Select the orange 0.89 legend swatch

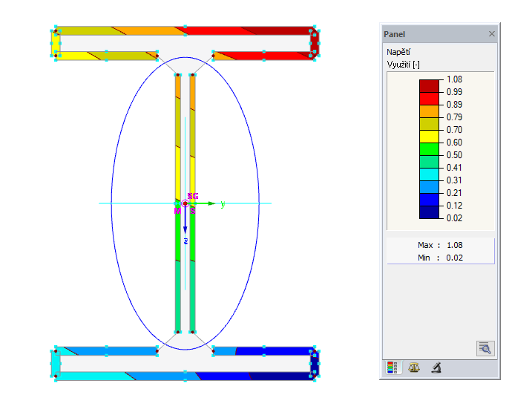[429, 111]
